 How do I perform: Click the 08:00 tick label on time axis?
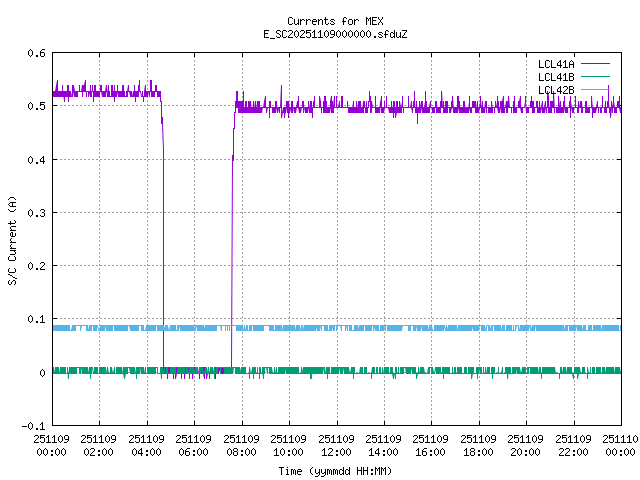coord(241,445)
